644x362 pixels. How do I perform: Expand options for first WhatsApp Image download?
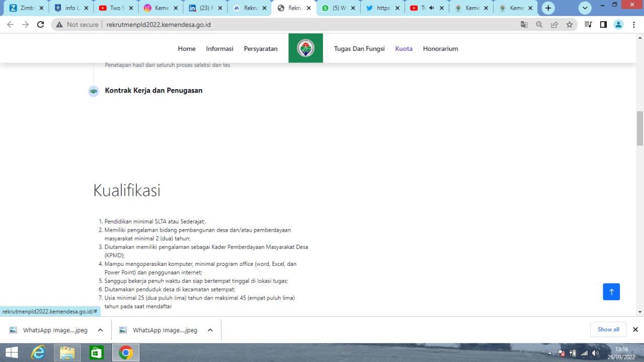tap(100, 330)
